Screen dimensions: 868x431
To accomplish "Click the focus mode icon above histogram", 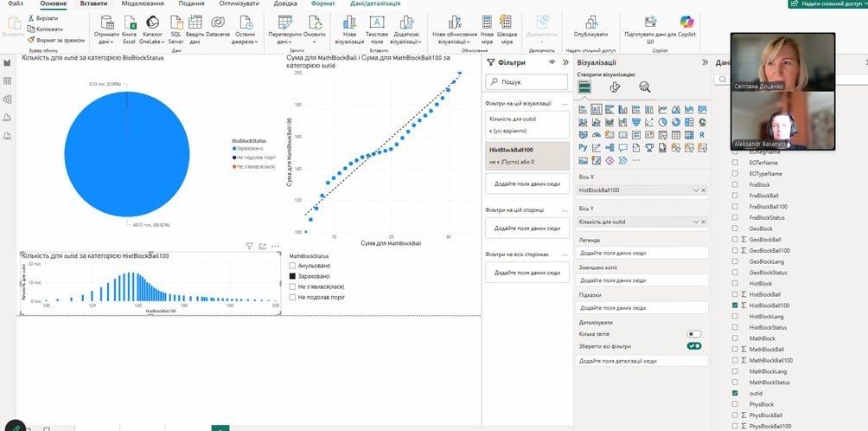I will [262, 247].
